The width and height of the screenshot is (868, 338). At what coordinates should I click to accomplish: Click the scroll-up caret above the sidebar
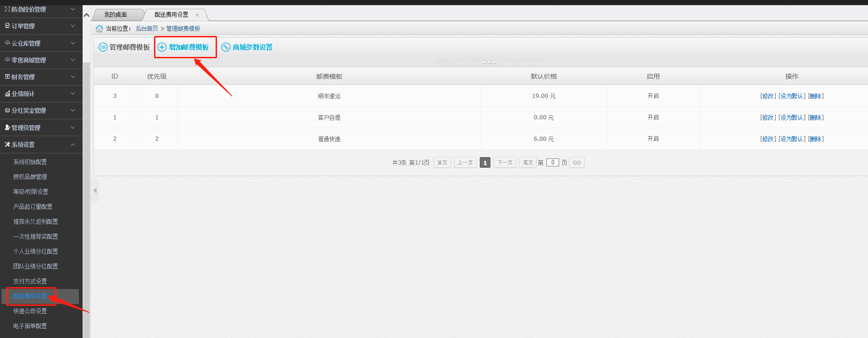click(x=86, y=15)
